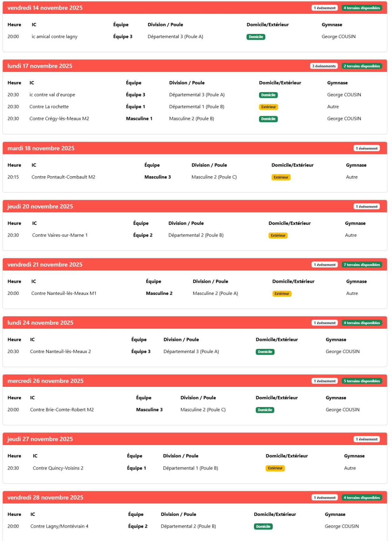Click the 'ic contre val d'europe' event
This screenshot has height=541, width=392.
coord(52,95)
